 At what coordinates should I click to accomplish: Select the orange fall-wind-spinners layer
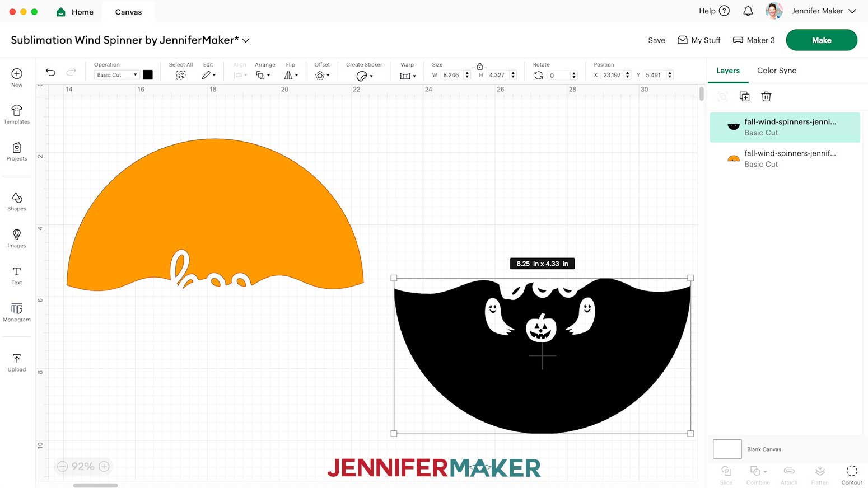click(785, 158)
